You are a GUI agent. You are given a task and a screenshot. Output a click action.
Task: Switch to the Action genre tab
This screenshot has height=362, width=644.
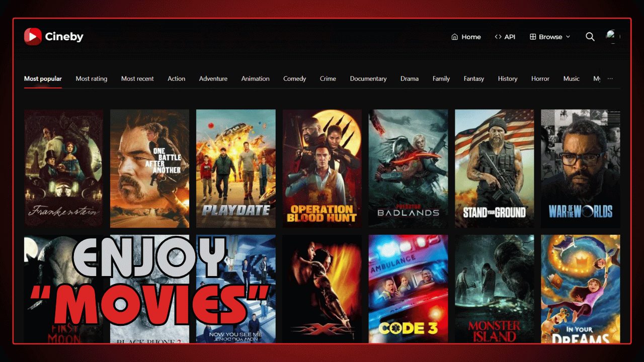point(176,78)
